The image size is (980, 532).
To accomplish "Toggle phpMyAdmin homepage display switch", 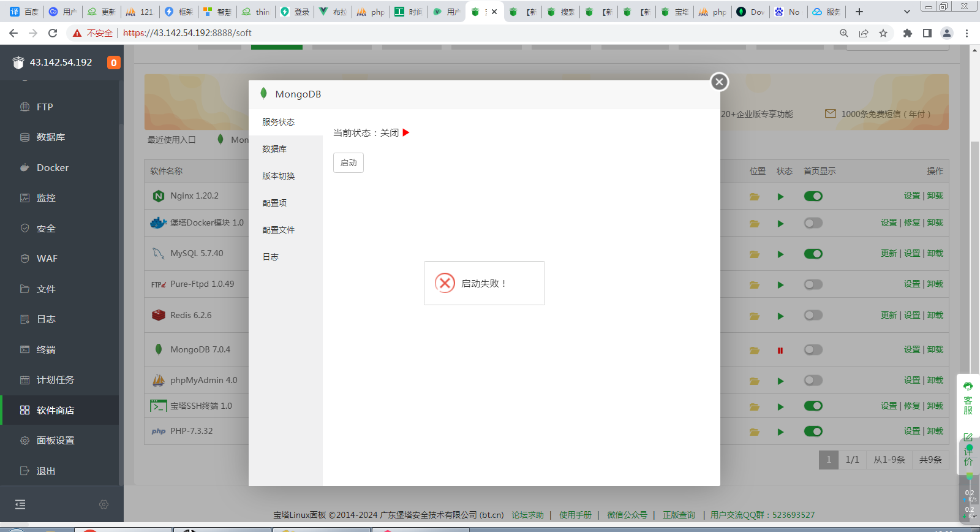I will pos(813,381).
